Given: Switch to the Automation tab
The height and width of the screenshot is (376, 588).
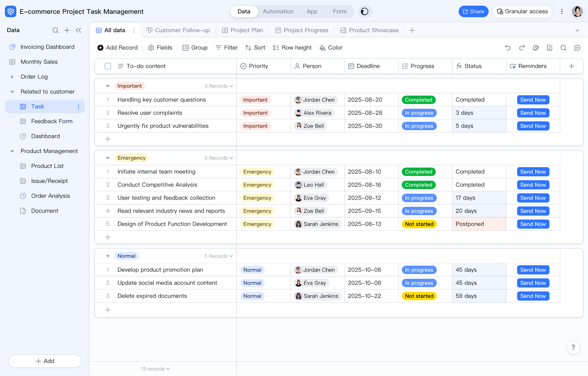Looking at the screenshot, I should pos(278,12).
